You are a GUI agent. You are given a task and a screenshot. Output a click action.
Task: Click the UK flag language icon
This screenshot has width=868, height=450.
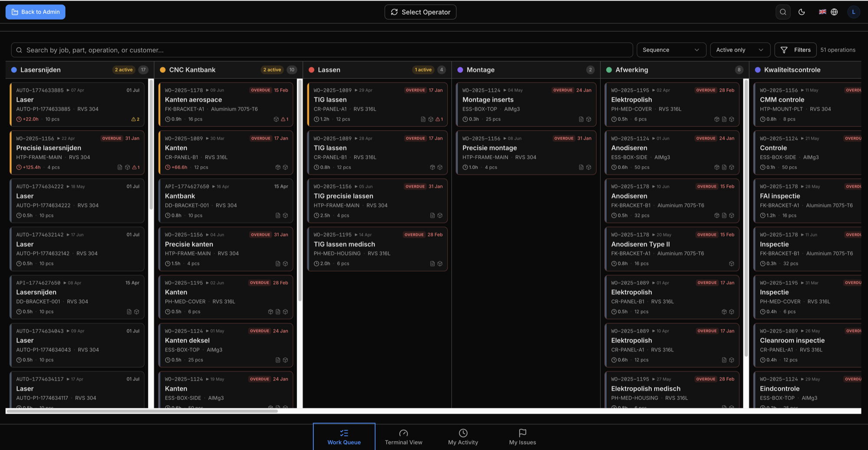[822, 12]
